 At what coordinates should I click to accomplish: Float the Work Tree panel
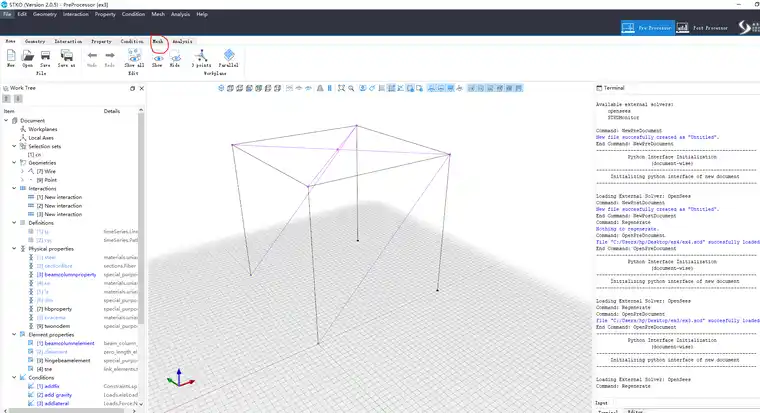click(132, 88)
